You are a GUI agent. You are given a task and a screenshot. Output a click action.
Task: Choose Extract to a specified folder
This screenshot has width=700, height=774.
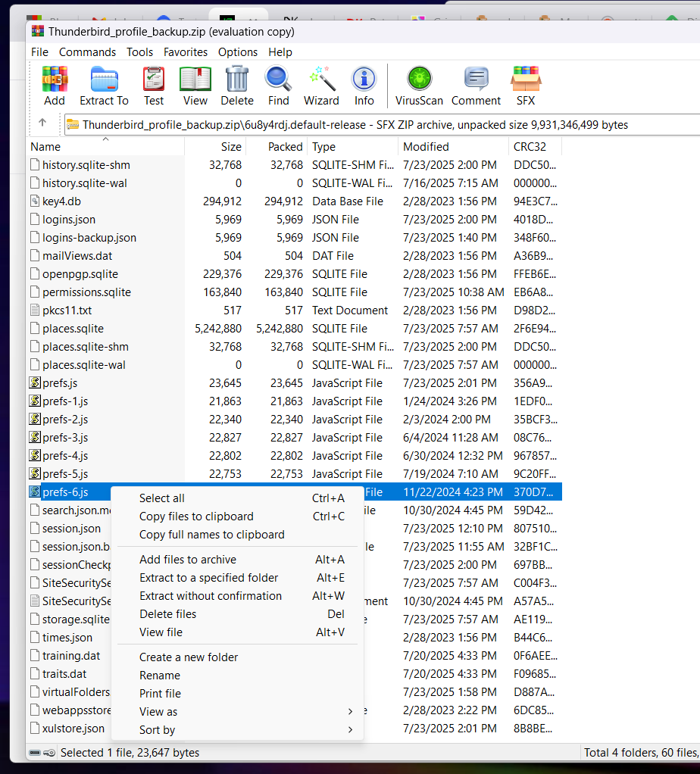[x=208, y=578]
